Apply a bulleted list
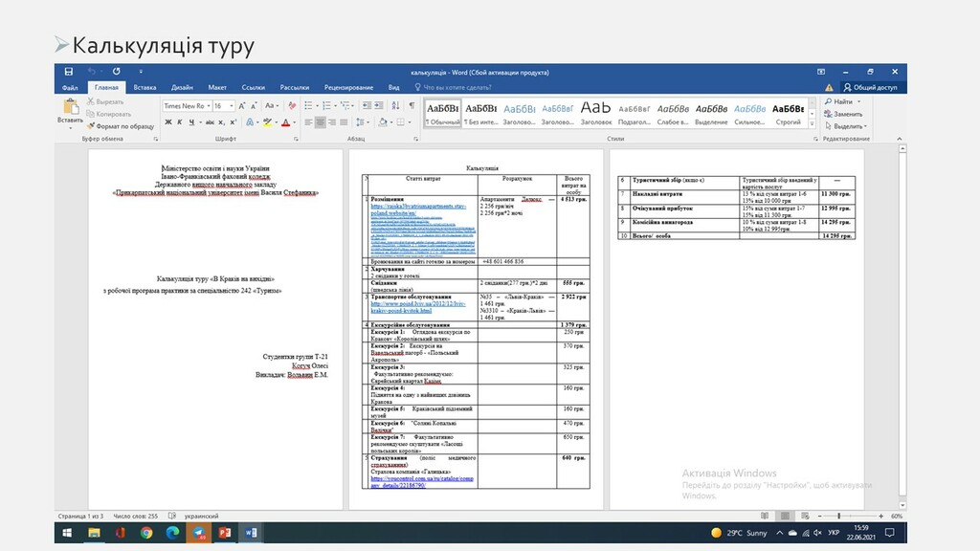980x551 pixels. pyautogui.click(x=308, y=106)
